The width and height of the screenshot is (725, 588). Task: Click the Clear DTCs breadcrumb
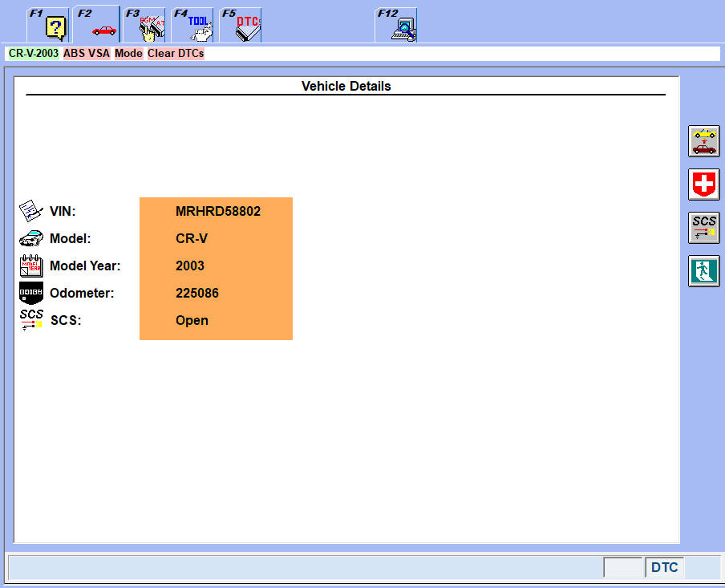click(x=176, y=53)
